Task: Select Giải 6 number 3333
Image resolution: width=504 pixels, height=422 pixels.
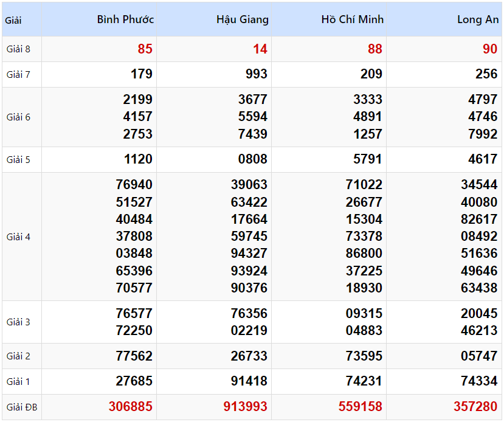Action: (368, 100)
